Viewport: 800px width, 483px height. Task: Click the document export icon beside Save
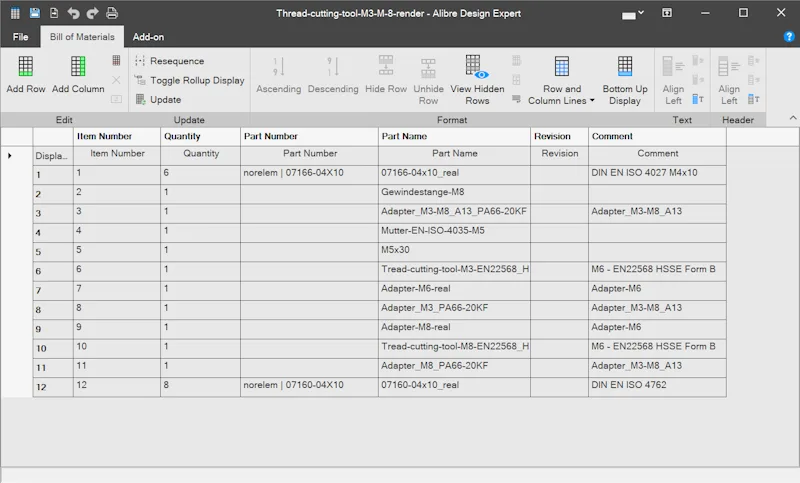[54, 13]
